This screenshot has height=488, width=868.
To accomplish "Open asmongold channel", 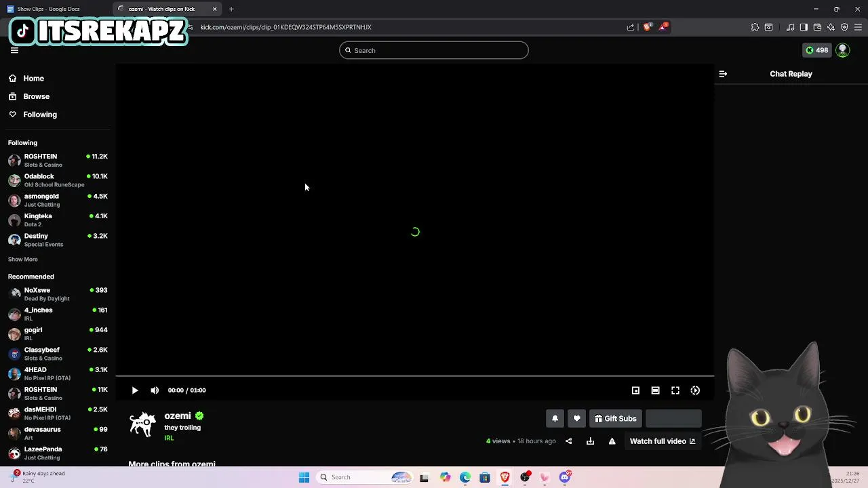I will pos(58,200).
